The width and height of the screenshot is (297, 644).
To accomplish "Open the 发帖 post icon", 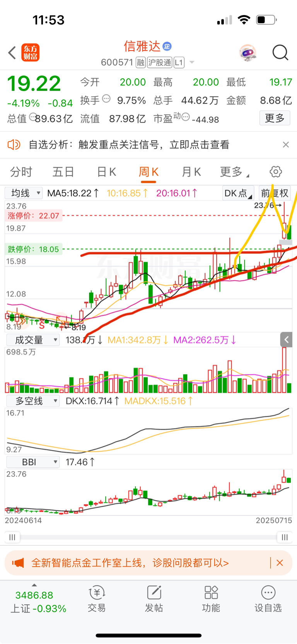I will coord(154,599).
